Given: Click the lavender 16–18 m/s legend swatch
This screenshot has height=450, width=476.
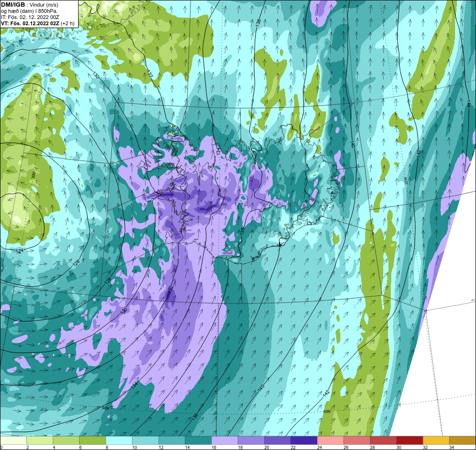Looking at the screenshot, I should (225, 440).
